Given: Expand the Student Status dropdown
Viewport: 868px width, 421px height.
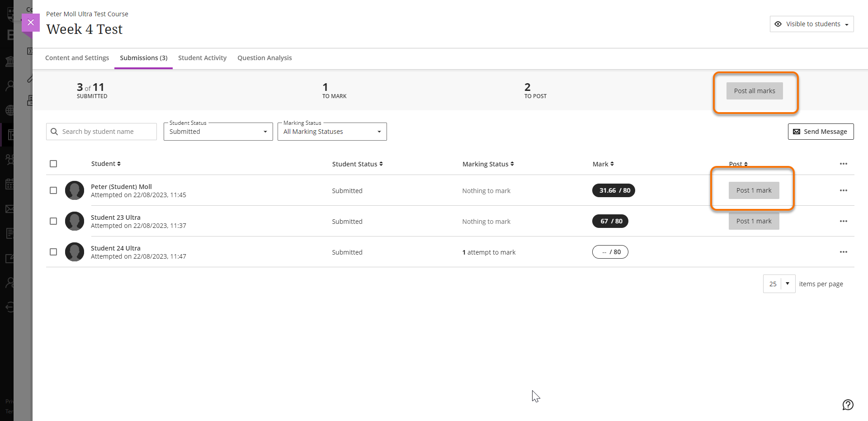Looking at the screenshot, I should pos(218,132).
